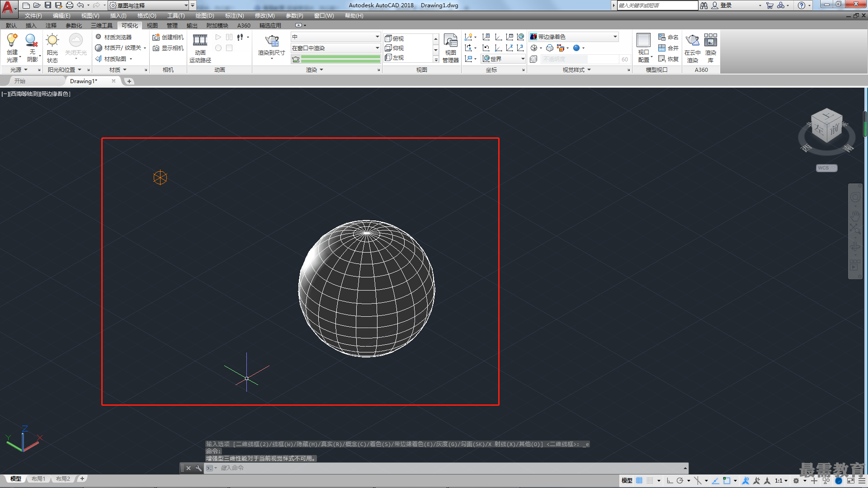Image resolution: width=868 pixels, height=488 pixels.
Task: Click the 模型 button in status bar
Action: (x=627, y=481)
